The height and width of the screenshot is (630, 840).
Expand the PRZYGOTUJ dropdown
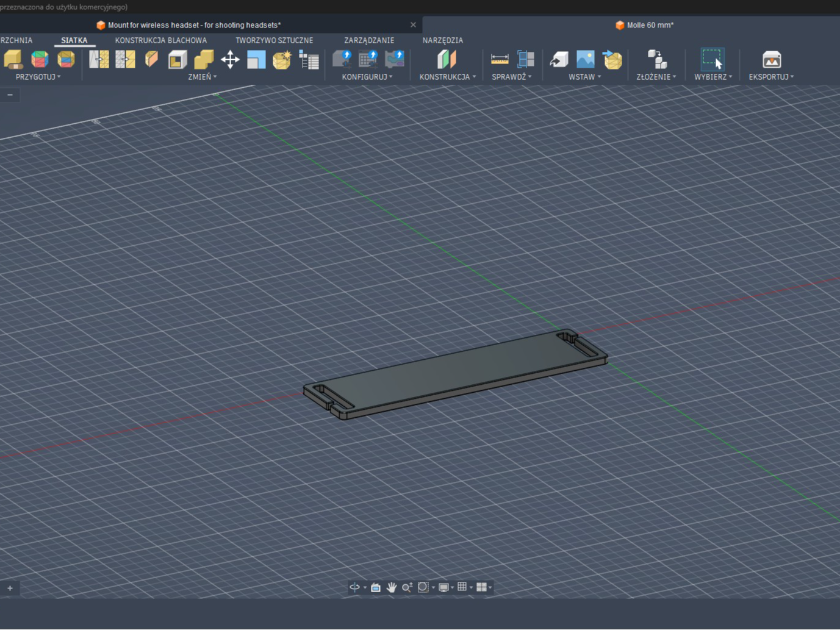click(38, 77)
